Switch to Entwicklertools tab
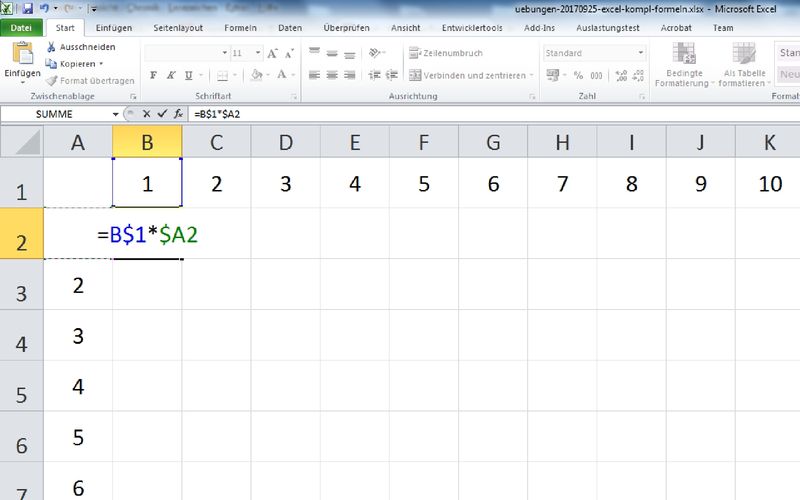800x500 pixels. (472, 28)
